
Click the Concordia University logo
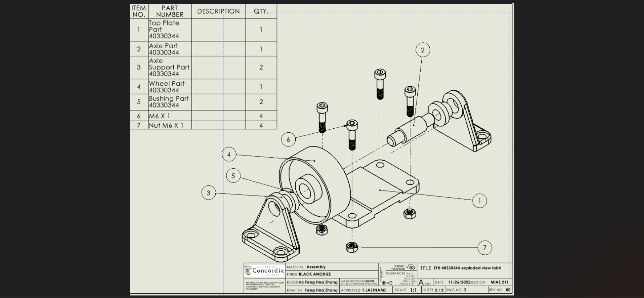point(264,271)
